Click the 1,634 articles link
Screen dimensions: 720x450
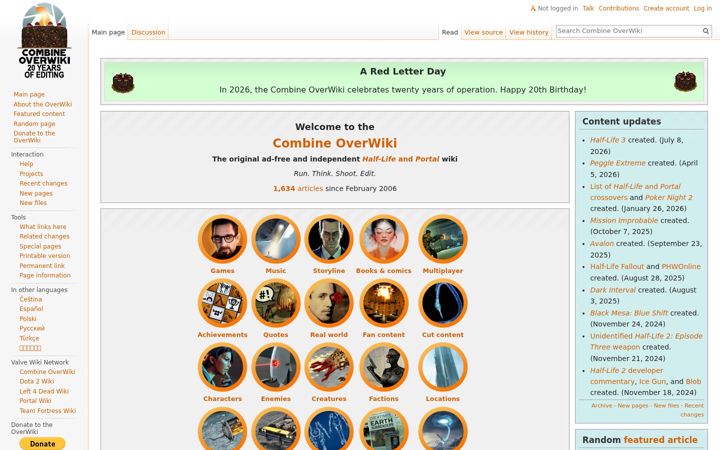coord(298,188)
